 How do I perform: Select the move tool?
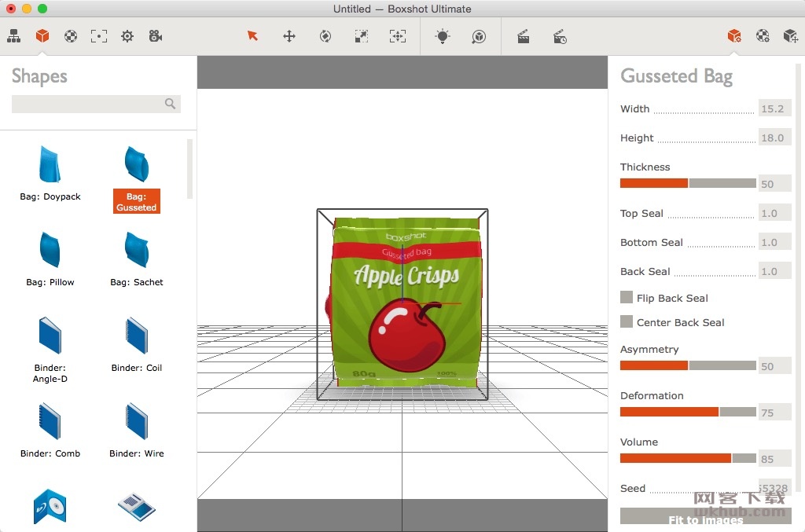(x=289, y=36)
